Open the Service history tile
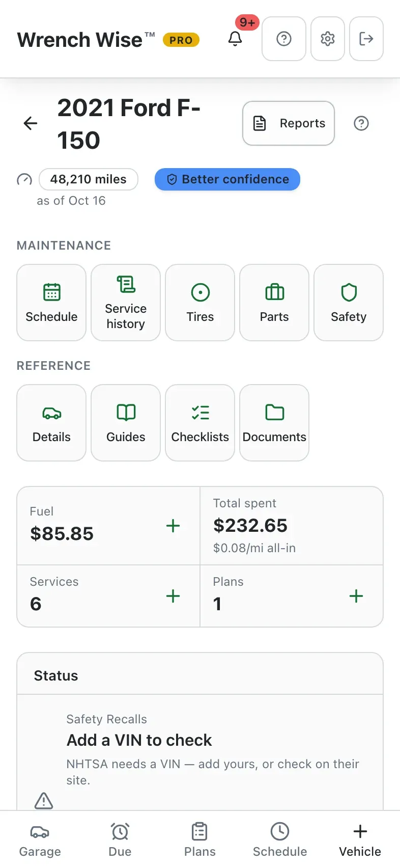 126,303
